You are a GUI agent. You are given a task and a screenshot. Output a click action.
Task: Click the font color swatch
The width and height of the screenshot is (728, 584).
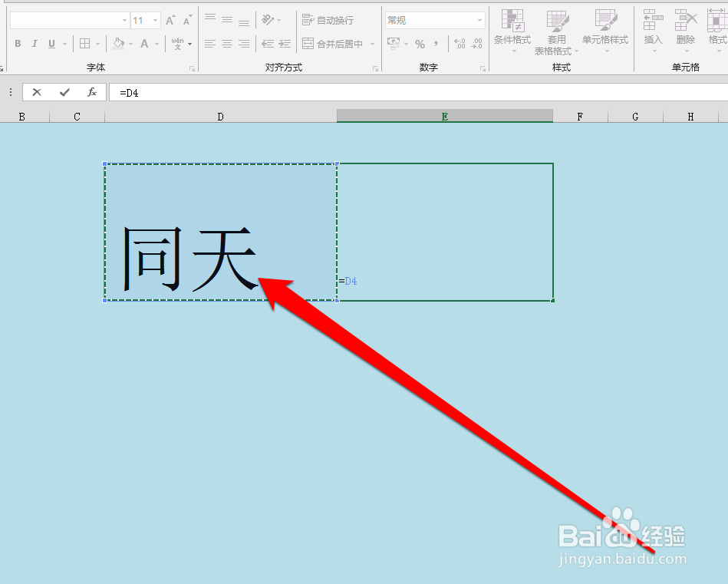[146, 44]
